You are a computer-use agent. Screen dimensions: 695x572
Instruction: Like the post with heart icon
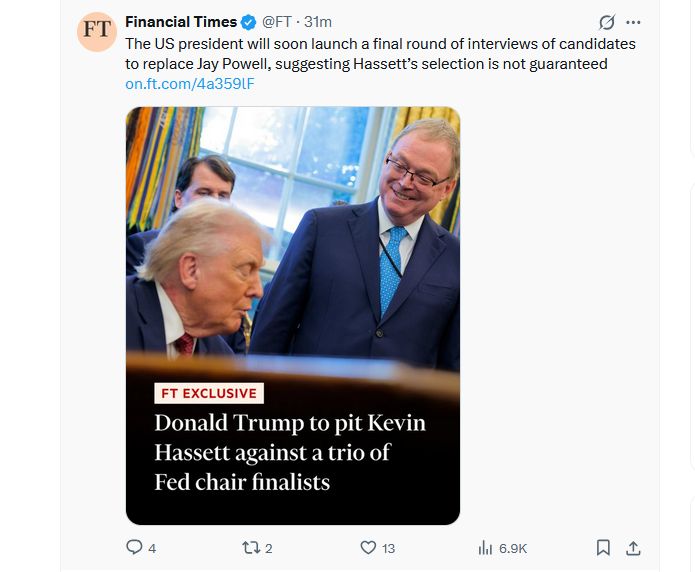click(x=368, y=547)
